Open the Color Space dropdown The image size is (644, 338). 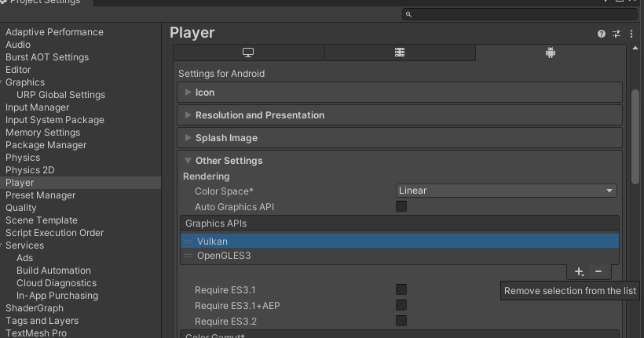(x=506, y=191)
